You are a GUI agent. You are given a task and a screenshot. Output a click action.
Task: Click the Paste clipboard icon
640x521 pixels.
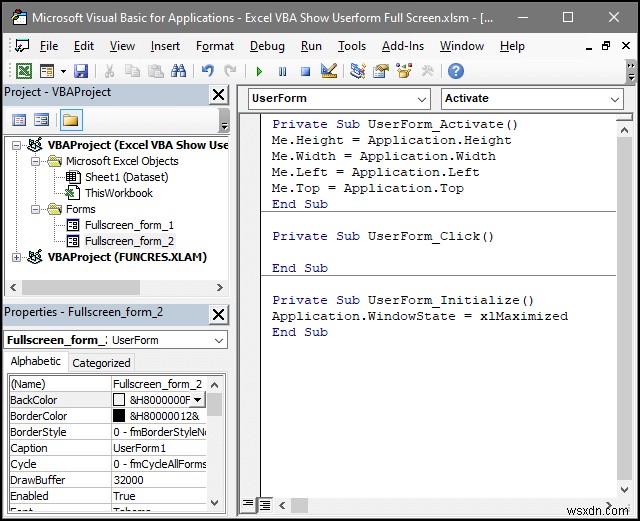tap(156, 71)
